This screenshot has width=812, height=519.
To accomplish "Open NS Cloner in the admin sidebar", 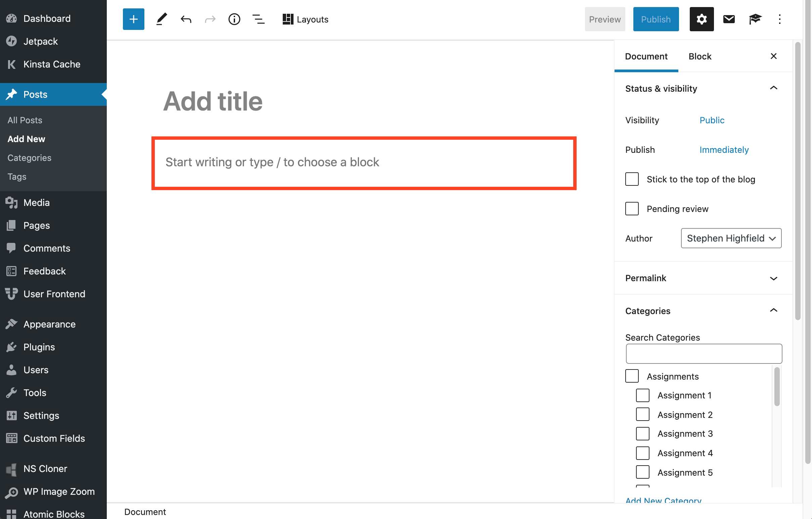I will pyautogui.click(x=53, y=469).
